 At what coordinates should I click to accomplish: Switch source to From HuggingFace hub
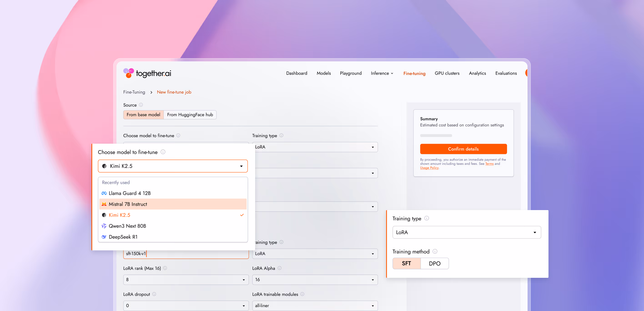coord(190,115)
